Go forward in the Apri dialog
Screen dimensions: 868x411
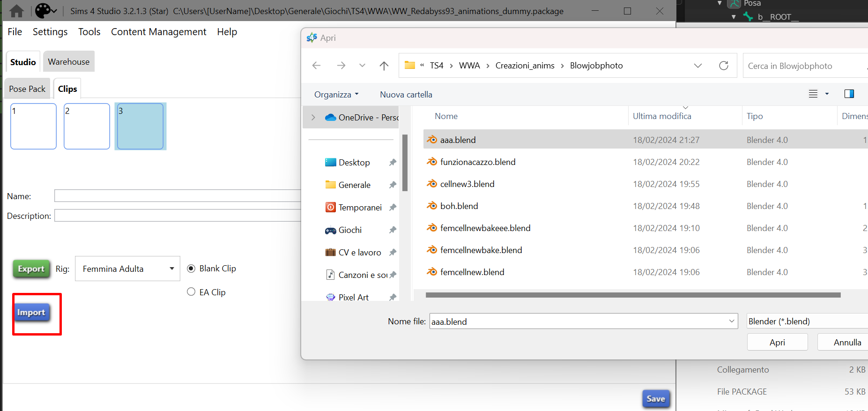pos(341,66)
